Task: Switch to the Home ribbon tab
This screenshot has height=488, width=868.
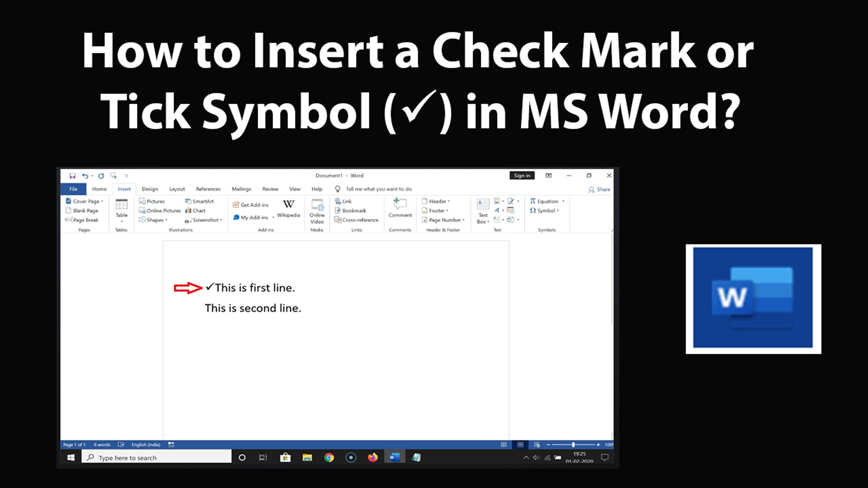Action: [99, 189]
